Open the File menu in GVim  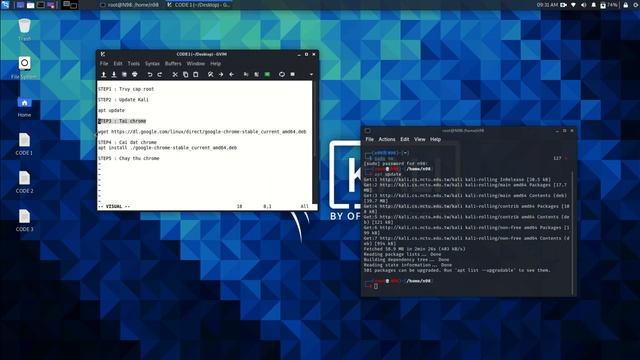104,64
